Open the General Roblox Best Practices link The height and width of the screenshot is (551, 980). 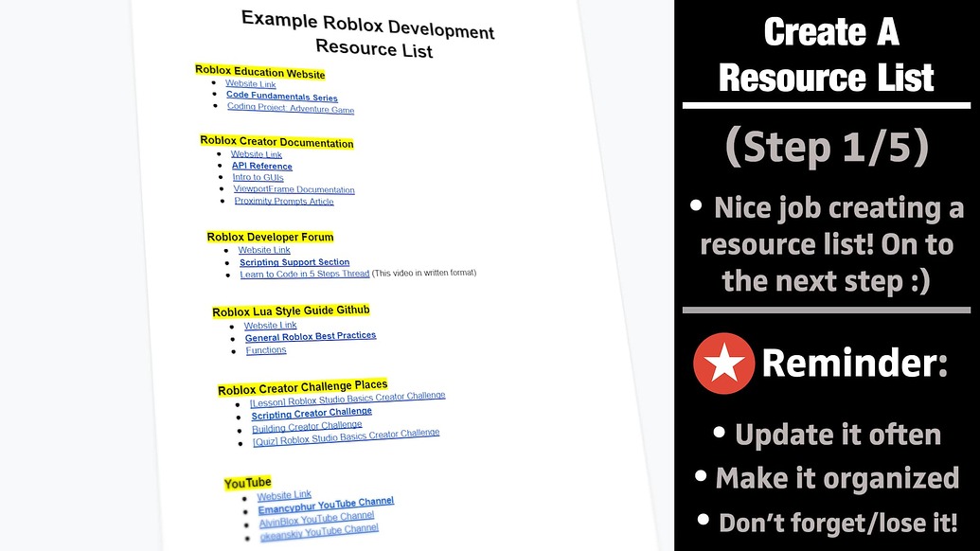click(311, 335)
